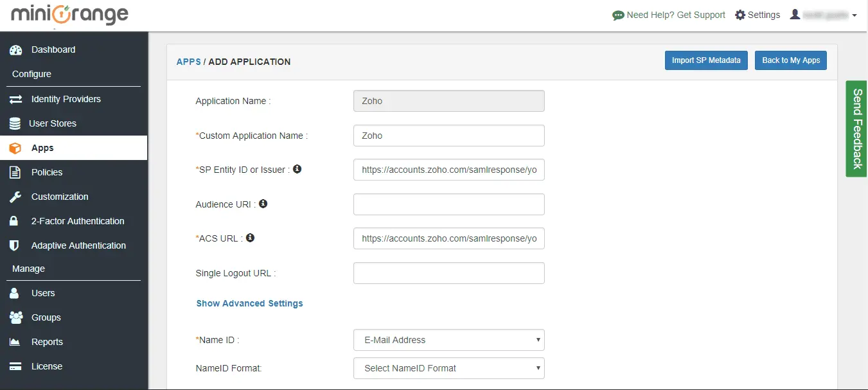The width and height of the screenshot is (868, 390).
Task: Select the Apps icon in the sidebar
Action: coord(16,148)
